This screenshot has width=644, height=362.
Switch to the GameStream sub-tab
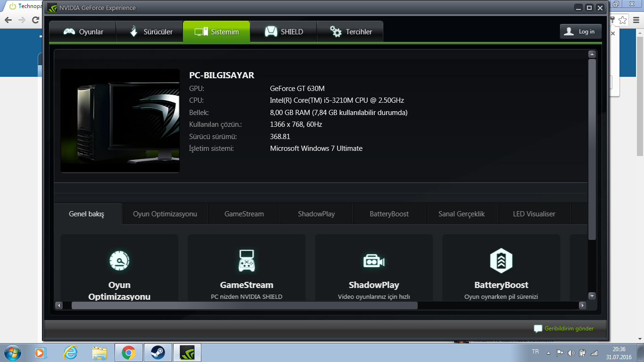click(x=244, y=214)
